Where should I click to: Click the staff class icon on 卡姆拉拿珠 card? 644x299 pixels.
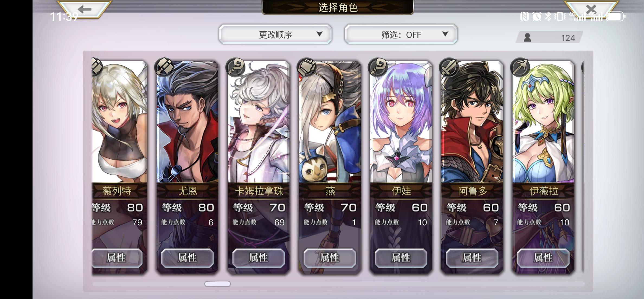pyautogui.click(x=236, y=67)
